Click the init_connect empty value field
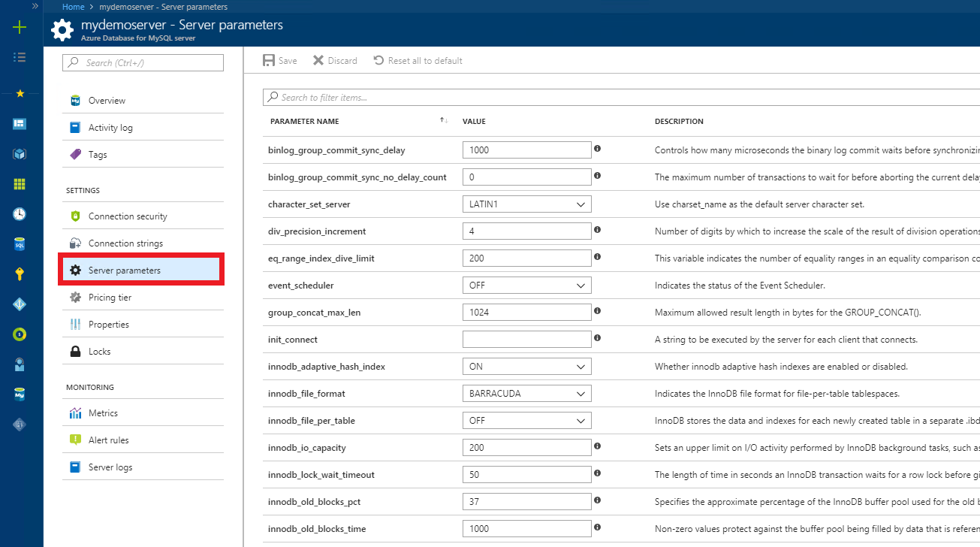The height and width of the screenshot is (547, 980). (x=526, y=340)
